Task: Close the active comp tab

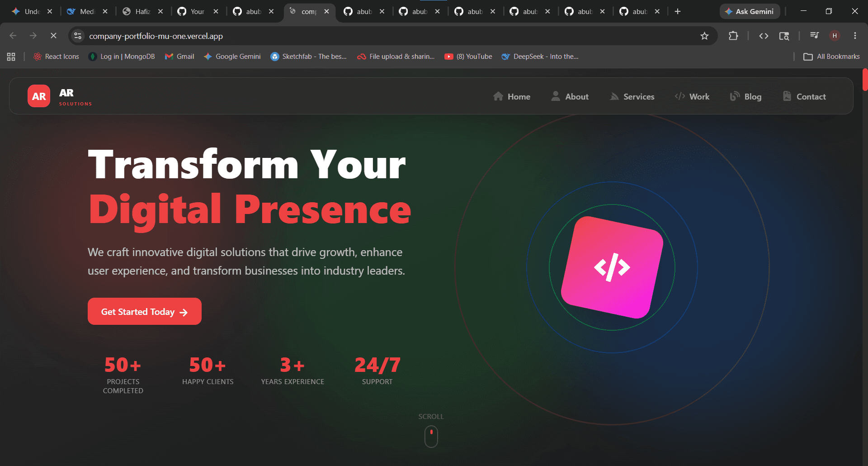Action: [326, 11]
